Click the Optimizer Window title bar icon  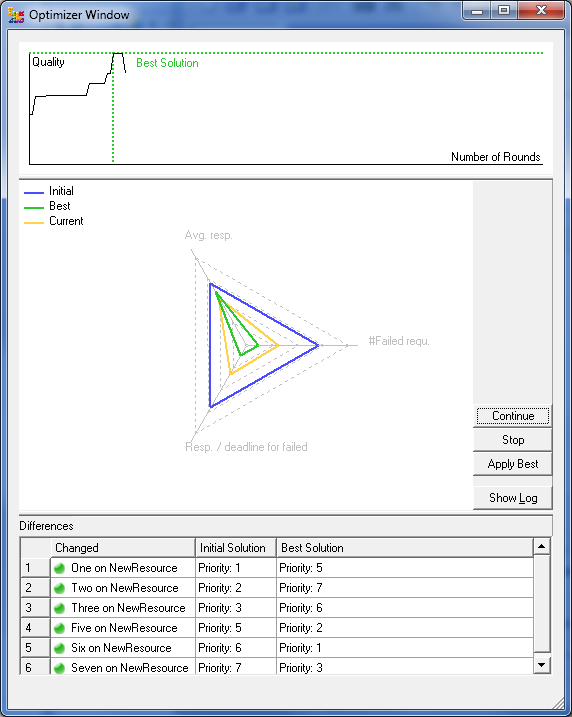coord(16,15)
